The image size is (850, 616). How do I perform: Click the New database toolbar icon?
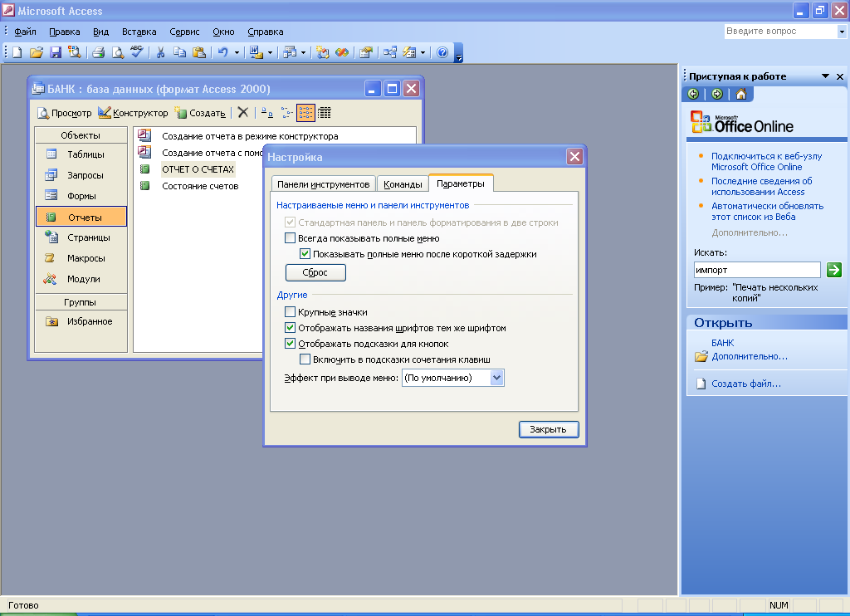pyautogui.click(x=17, y=52)
